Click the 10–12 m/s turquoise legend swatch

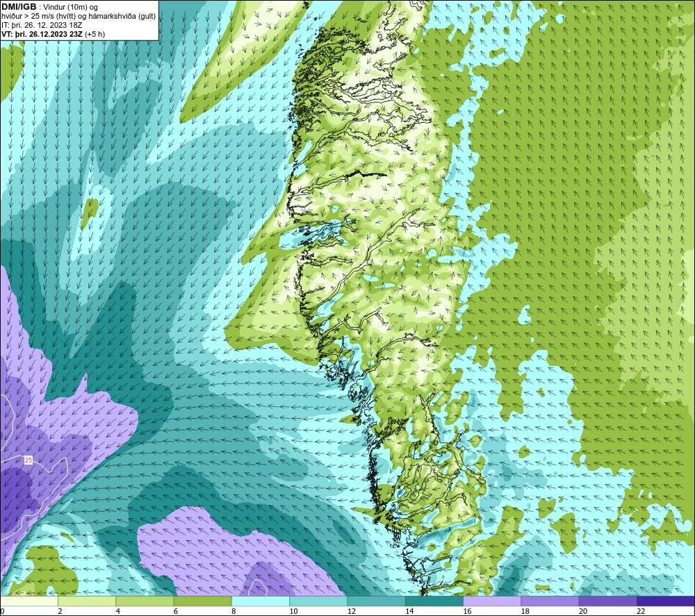click(x=318, y=601)
